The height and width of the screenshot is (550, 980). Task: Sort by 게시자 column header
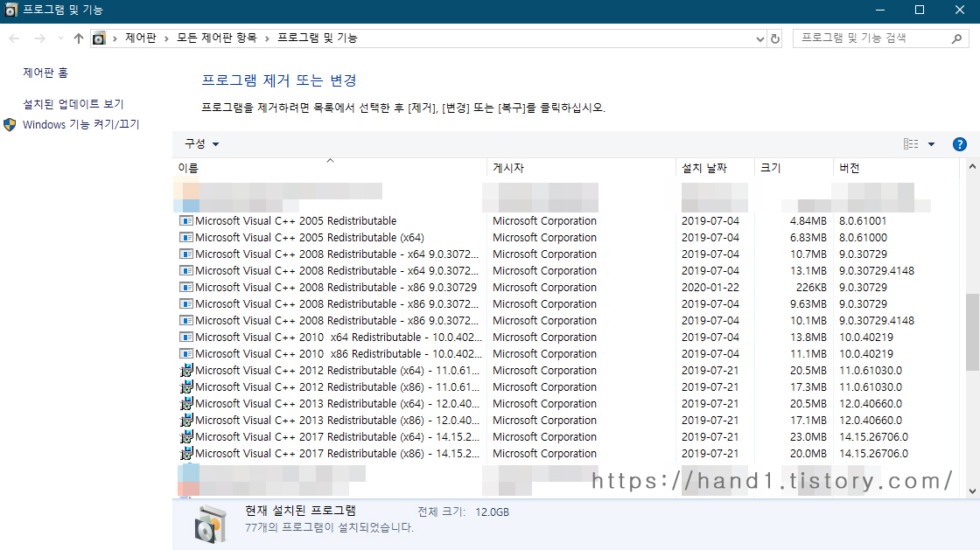click(x=581, y=168)
